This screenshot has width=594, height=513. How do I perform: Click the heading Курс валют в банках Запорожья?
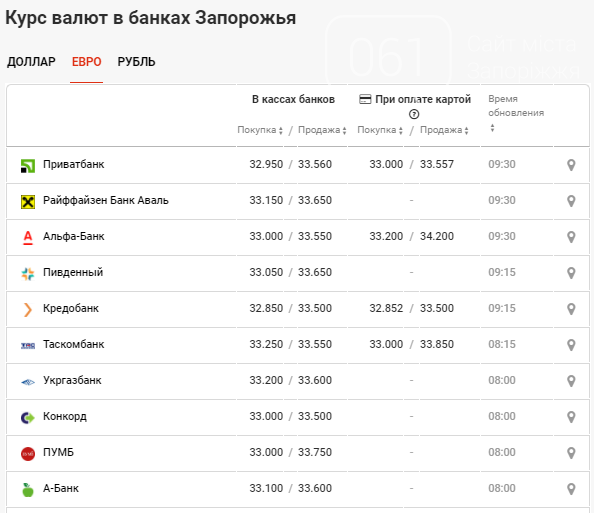click(x=150, y=18)
